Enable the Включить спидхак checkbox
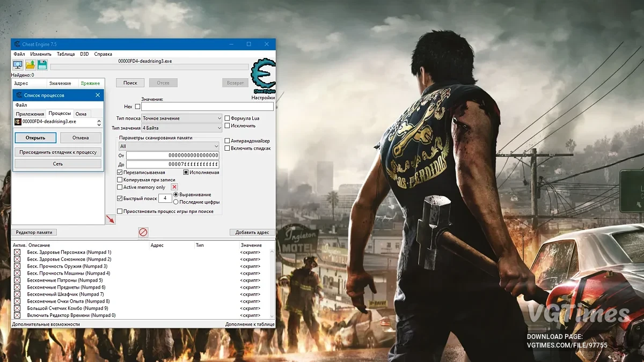The image size is (644, 362). click(227, 148)
